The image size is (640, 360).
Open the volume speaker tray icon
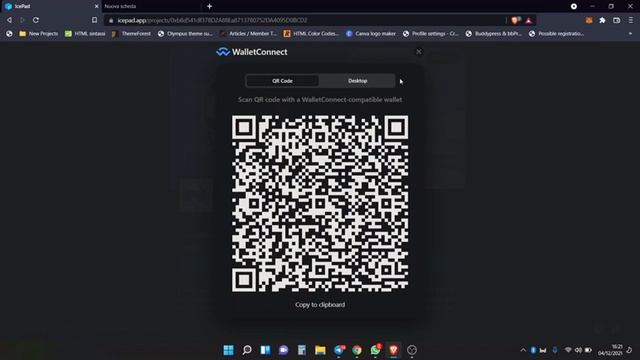click(578, 350)
